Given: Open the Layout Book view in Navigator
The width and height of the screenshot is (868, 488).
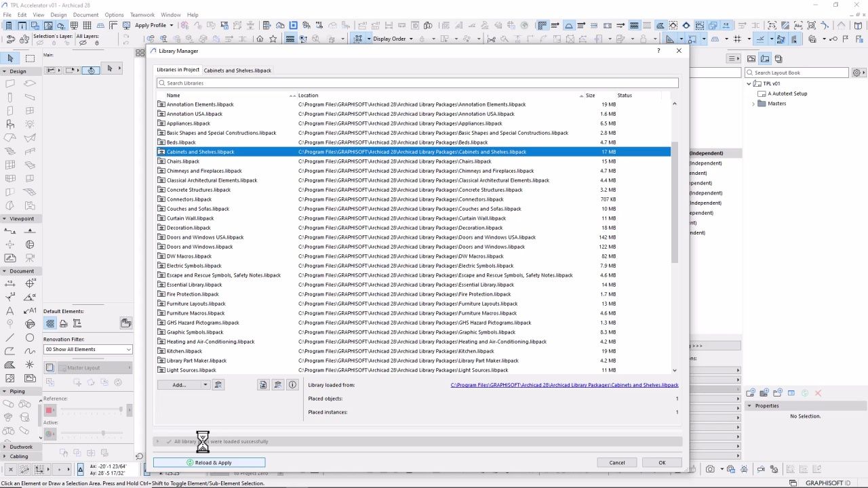Looking at the screenshot, I should 765,59.
